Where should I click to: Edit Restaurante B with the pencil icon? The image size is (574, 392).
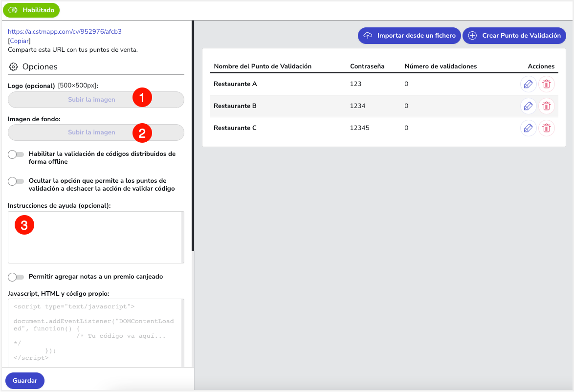pyautogui.click(x=528, y=106)
